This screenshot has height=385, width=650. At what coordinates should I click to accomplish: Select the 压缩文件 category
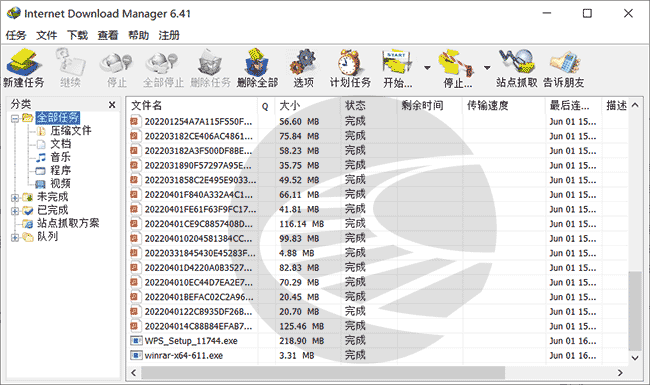point(70,131)
